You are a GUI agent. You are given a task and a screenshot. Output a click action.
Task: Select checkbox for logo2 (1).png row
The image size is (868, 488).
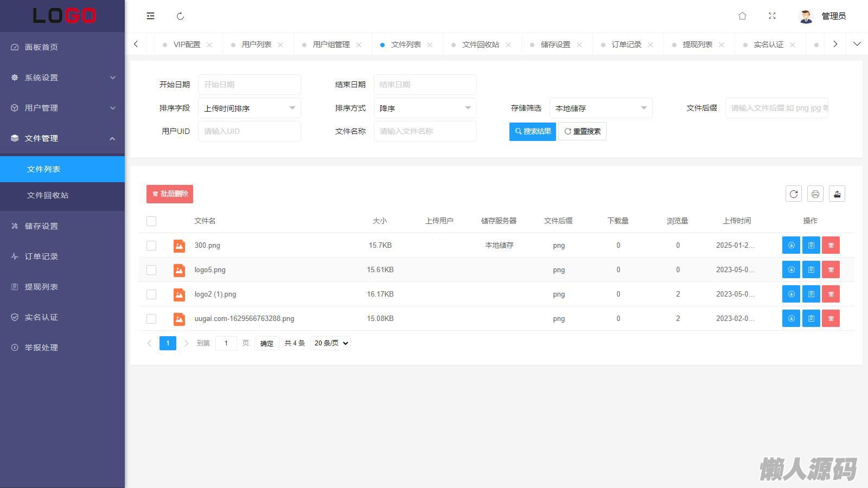[x=151, y=294]
